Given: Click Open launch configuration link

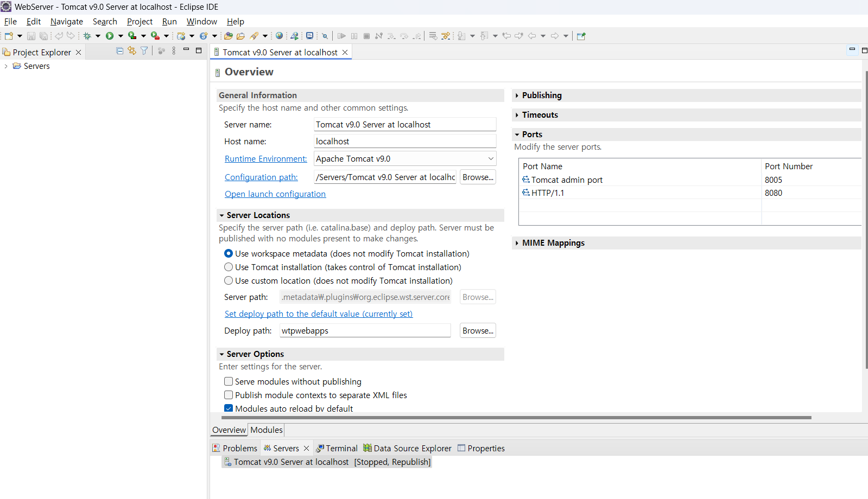Looking at the screenshot, I should [x=275, y=194].
